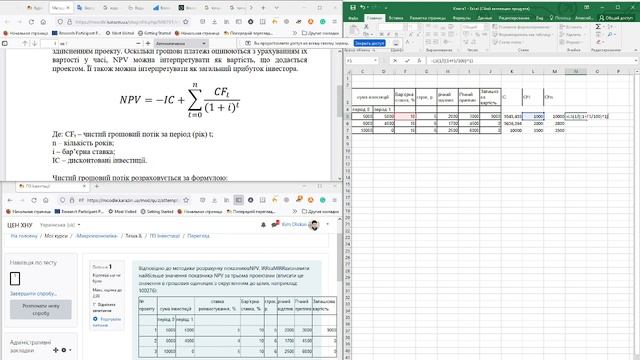This screenshot has height=360, width=640.
Task: Collapse the Excel ribbon
Action: pos(636,50)
